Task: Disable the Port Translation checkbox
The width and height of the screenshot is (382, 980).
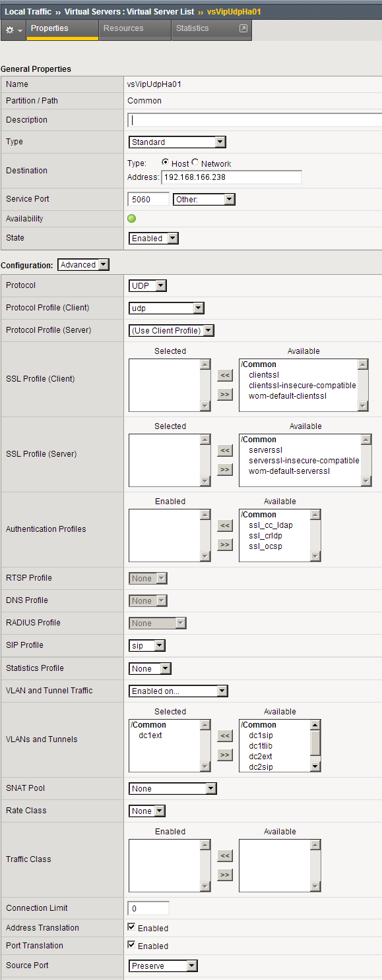Action: coord(131,946)
